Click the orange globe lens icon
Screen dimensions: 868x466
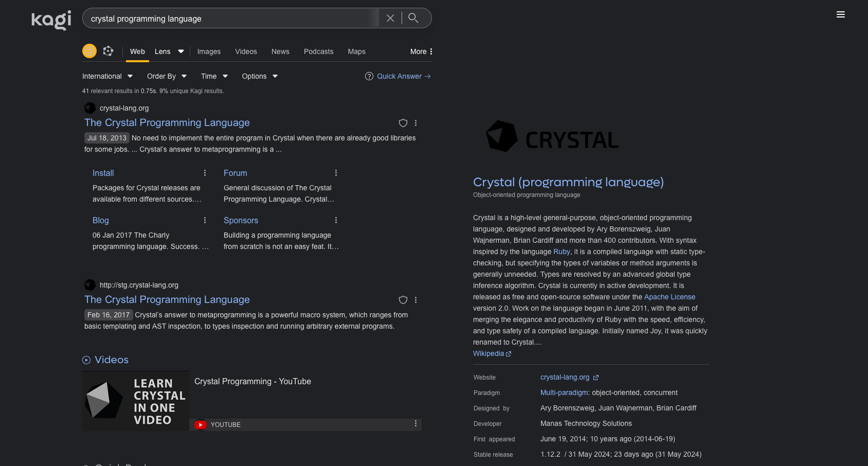(x=89, y=51)
